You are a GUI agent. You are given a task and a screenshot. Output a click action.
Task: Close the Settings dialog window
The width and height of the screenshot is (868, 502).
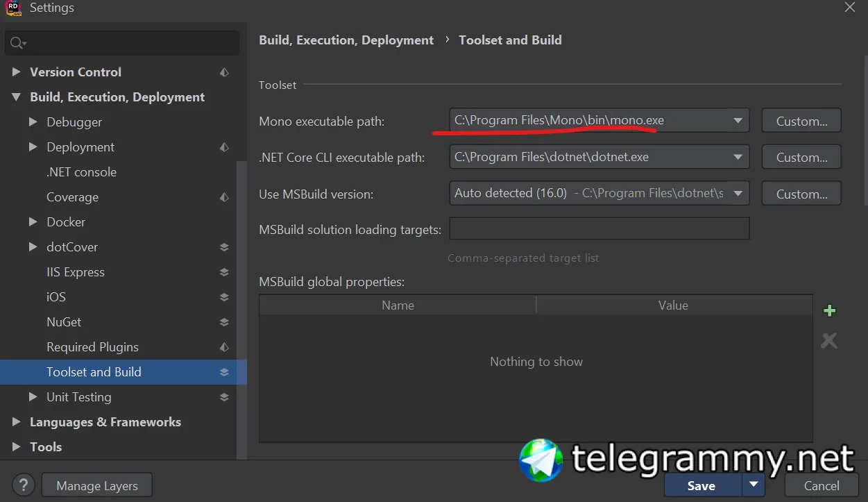(x=849, y=7)
